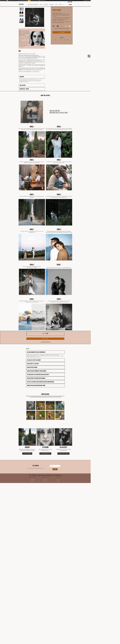
Task: Expand 'Passen die Presets zu allen Fotos' FAQ
Action: [x=45, y=364]
